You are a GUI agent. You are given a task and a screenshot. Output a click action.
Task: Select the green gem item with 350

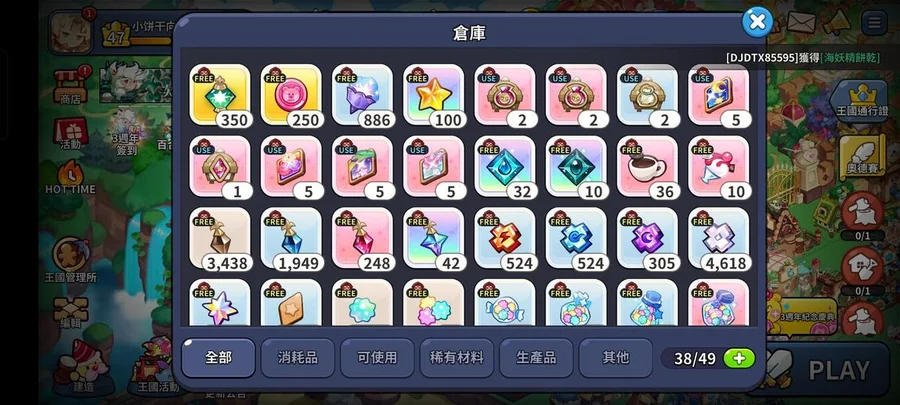[220, 95]
